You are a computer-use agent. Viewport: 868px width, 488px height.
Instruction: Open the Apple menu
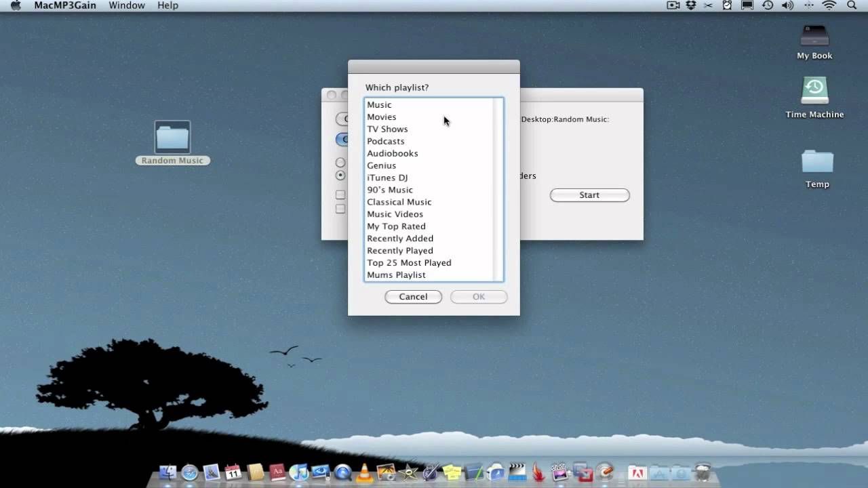pos(15,5)
